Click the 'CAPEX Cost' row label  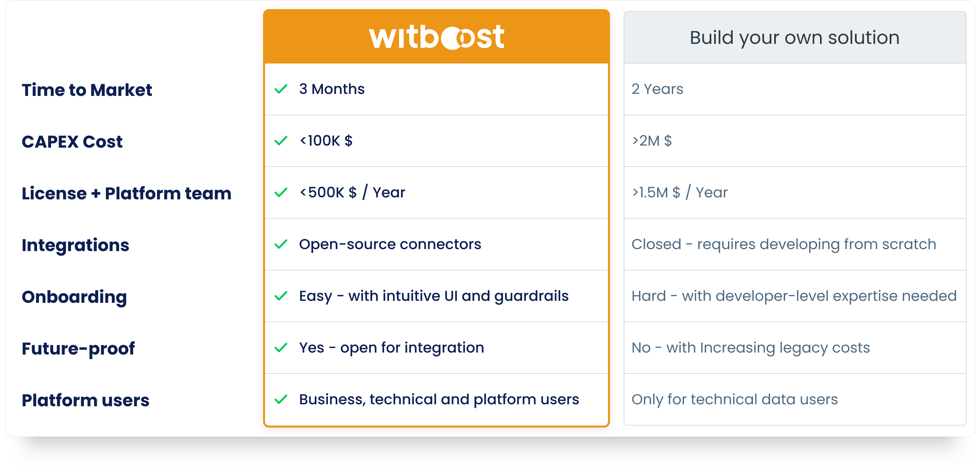[x=72, y=142]
